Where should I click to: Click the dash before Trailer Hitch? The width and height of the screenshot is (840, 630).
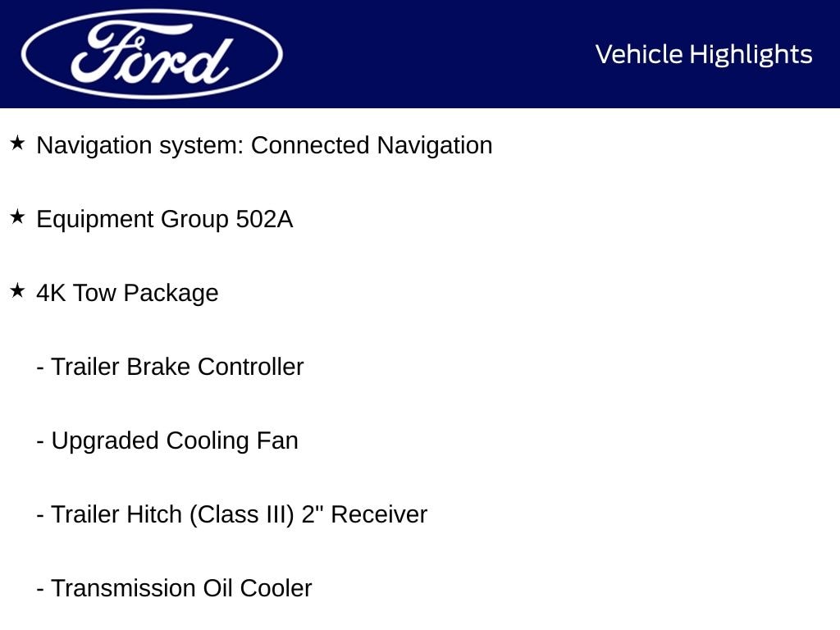pyautogui.click(x=40, y=515)
